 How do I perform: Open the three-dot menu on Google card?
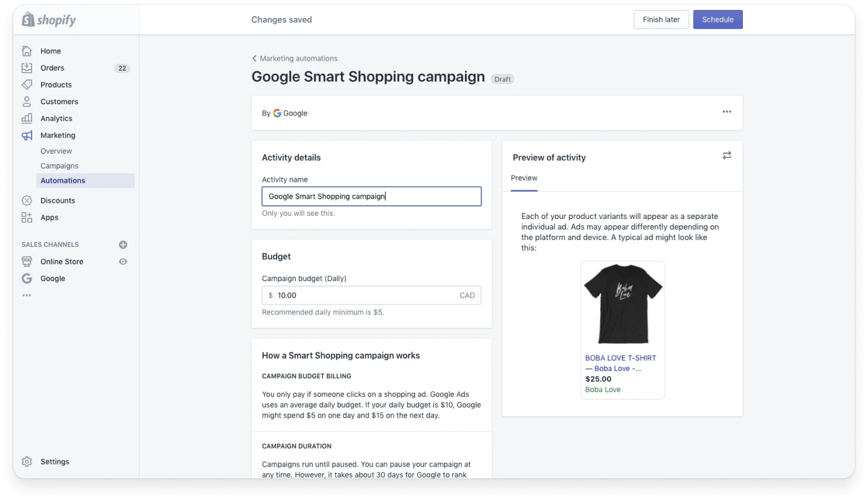click(727, 112)
